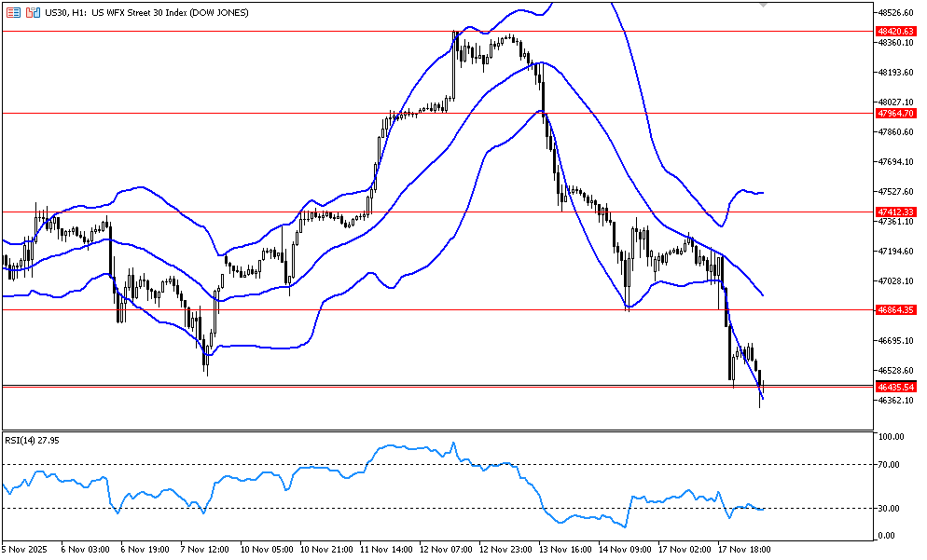
Task: Click the current price tag 46435.54
Action: (895, 386)
